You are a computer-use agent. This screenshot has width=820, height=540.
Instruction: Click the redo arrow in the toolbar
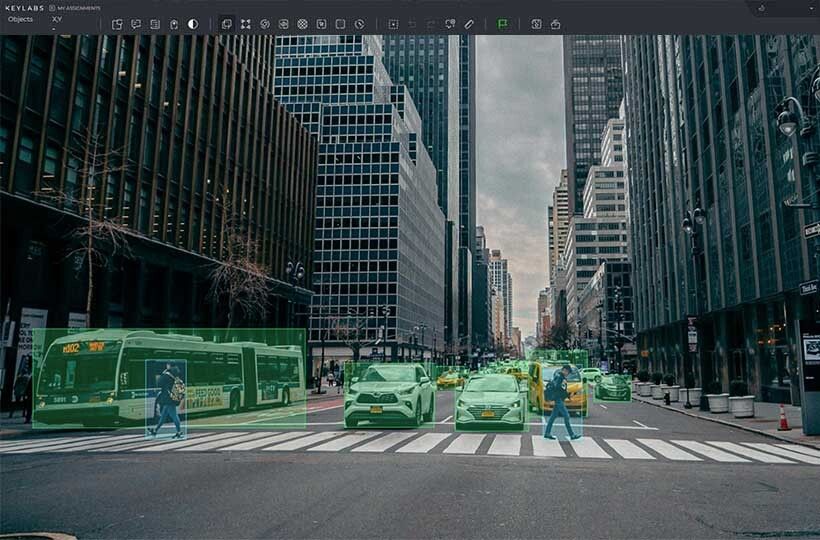click(431, 24)
